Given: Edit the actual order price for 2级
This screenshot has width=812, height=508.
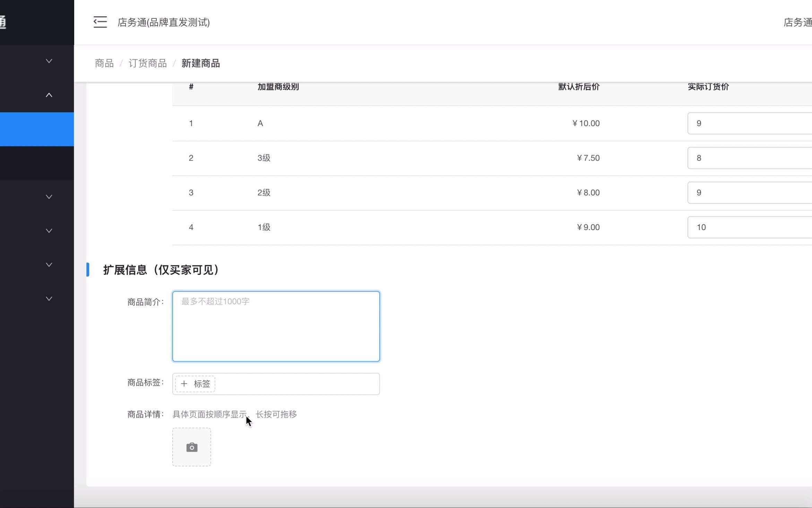Looking at the screenshot, I should [750, 193].
